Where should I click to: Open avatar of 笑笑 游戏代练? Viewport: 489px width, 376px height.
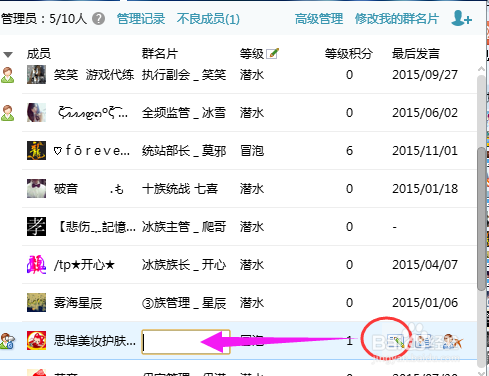(x=36, y=75)
